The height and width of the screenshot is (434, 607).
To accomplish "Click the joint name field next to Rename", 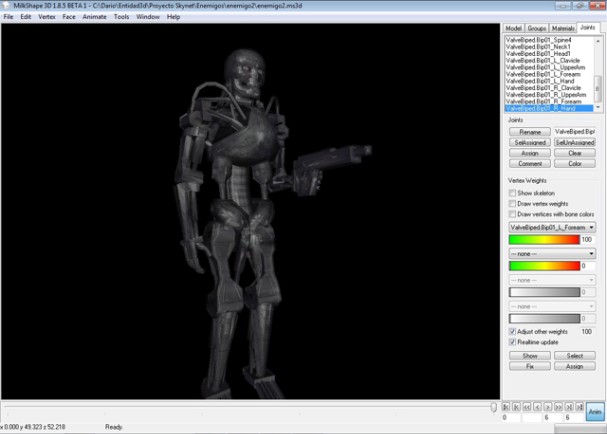I will (x=574, y=132).
